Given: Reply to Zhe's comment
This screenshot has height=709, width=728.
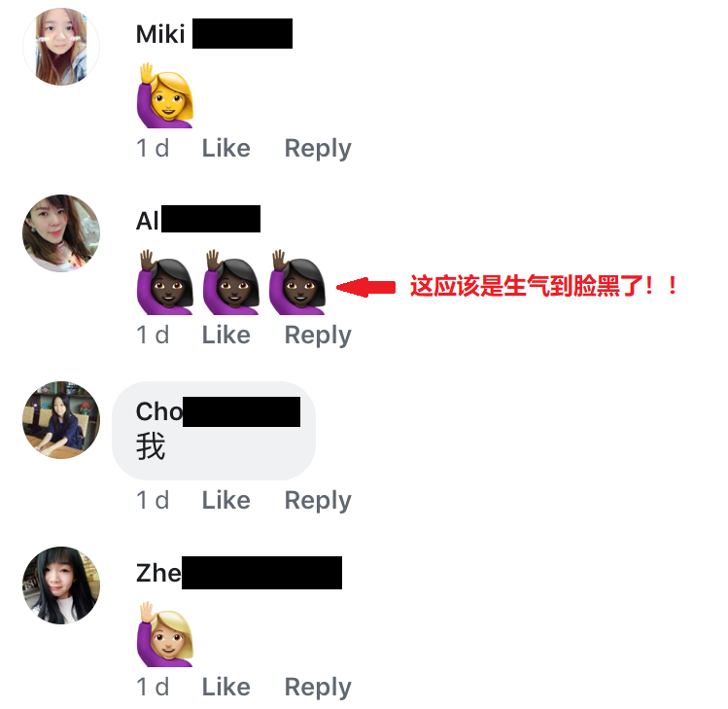Looking at the screenshot, I should (318, 688).
